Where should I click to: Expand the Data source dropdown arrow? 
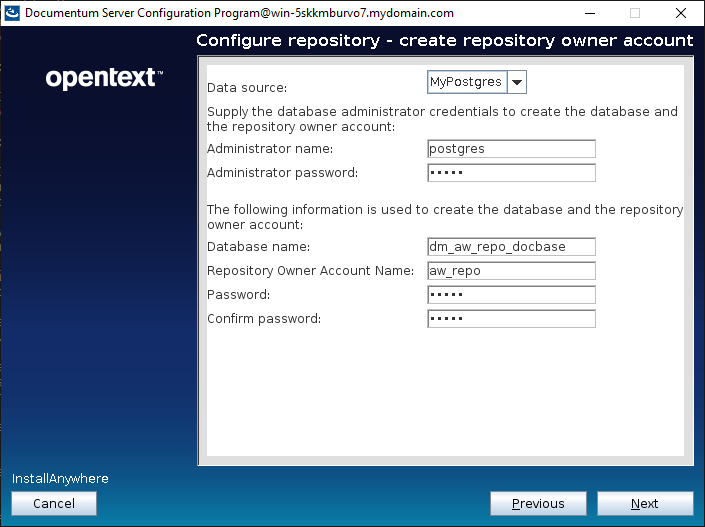(x=517, y=82)
